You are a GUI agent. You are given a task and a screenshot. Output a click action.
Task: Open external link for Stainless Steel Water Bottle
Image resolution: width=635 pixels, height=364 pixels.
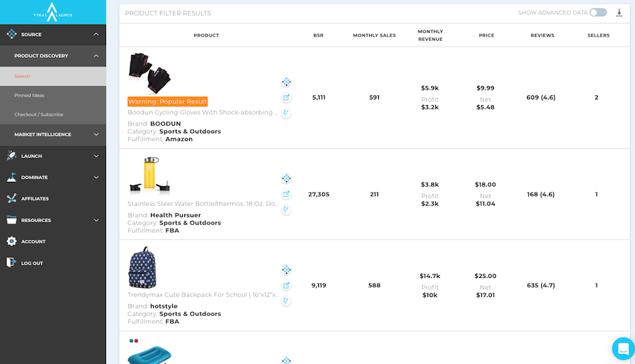click(286, 195)
